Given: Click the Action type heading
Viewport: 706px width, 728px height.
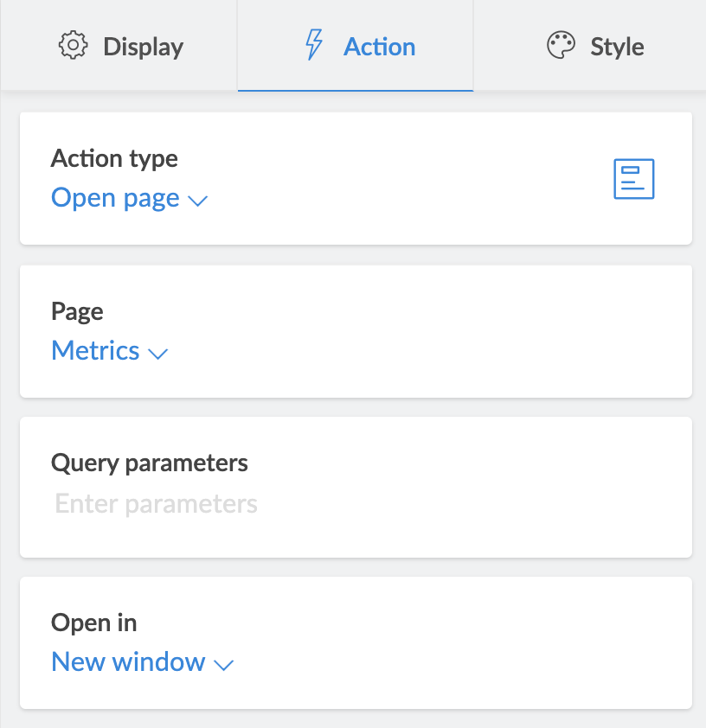Looking at the screenshot, I should pyautogui.click(x=114, y=158).
